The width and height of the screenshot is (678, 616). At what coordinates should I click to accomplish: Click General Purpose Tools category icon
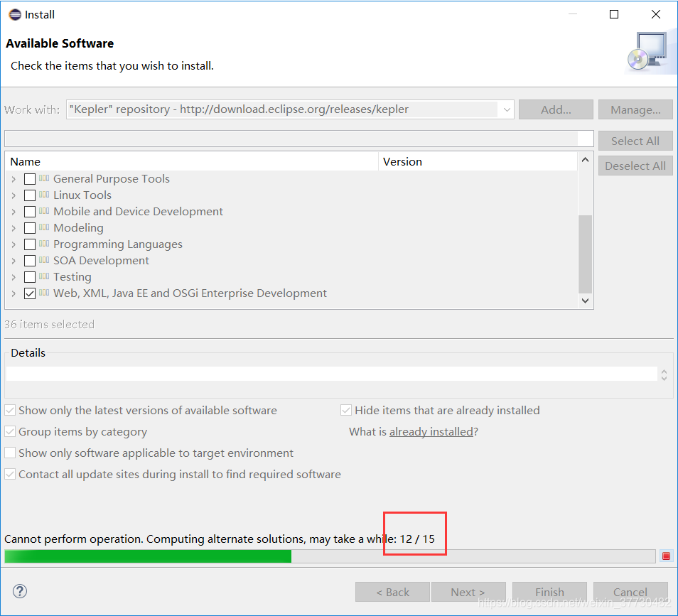click(x=44, y=178)
